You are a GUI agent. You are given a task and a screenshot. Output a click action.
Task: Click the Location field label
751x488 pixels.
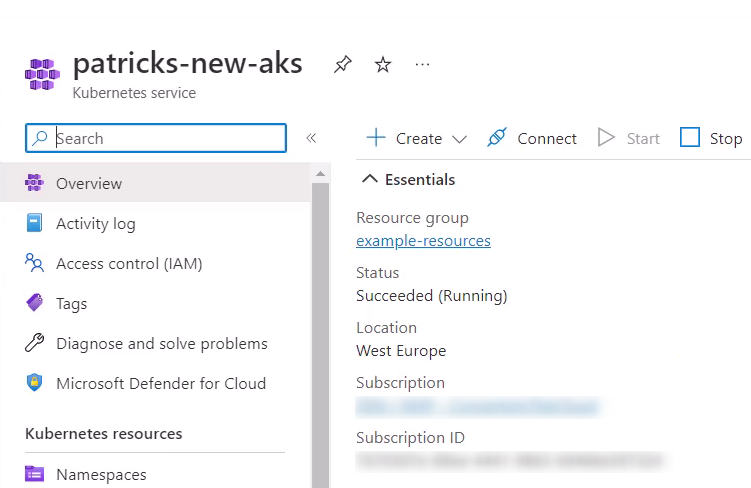[387, 328]
